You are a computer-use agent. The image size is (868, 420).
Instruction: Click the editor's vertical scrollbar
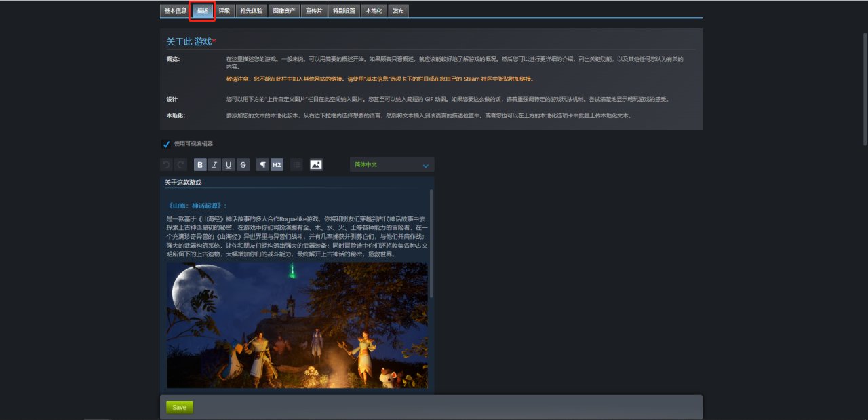point(431,244)
